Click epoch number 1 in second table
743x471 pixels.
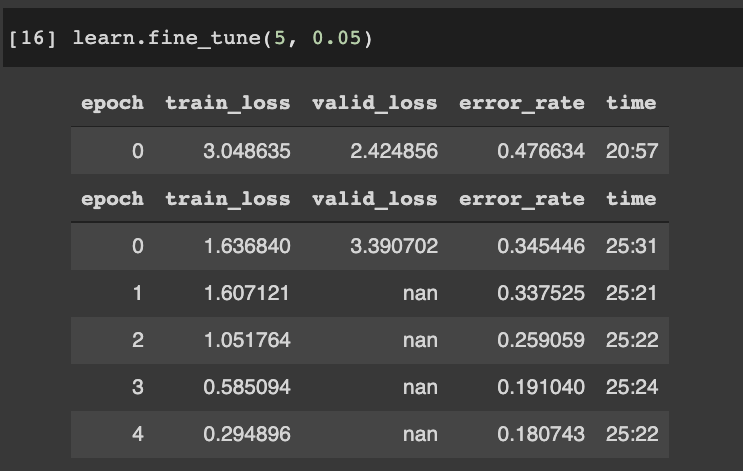coord(137,293)
